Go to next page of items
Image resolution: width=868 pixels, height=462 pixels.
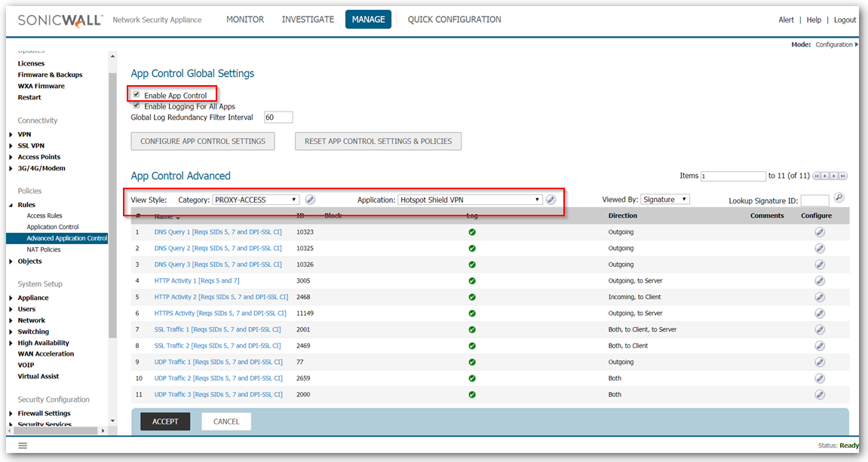tap(833, 176)
